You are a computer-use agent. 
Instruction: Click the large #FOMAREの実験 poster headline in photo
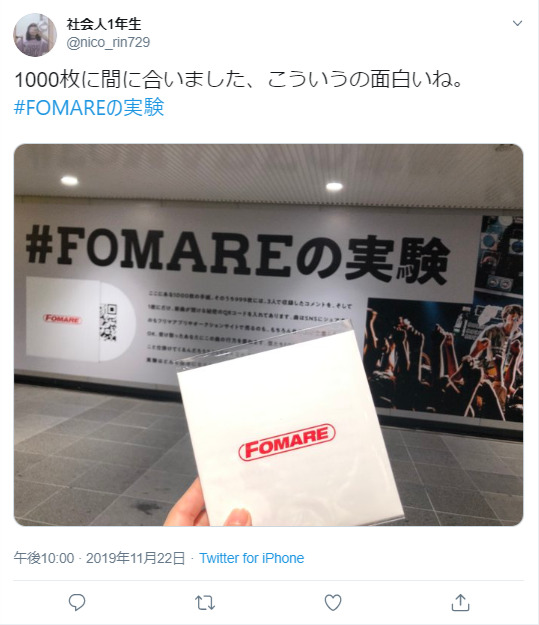coord(238,254)
